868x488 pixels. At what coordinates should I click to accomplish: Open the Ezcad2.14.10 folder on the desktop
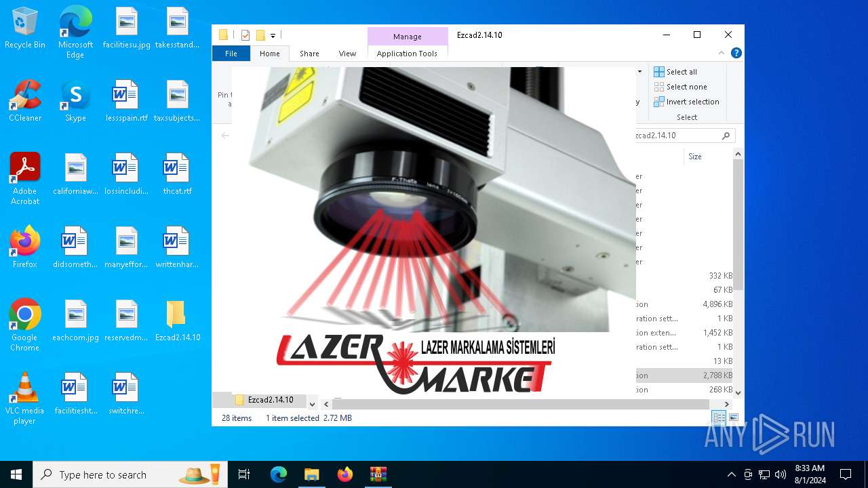[177, 321]
